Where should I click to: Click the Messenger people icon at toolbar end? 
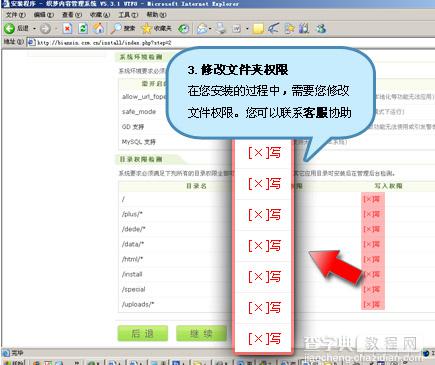[321, 29]
